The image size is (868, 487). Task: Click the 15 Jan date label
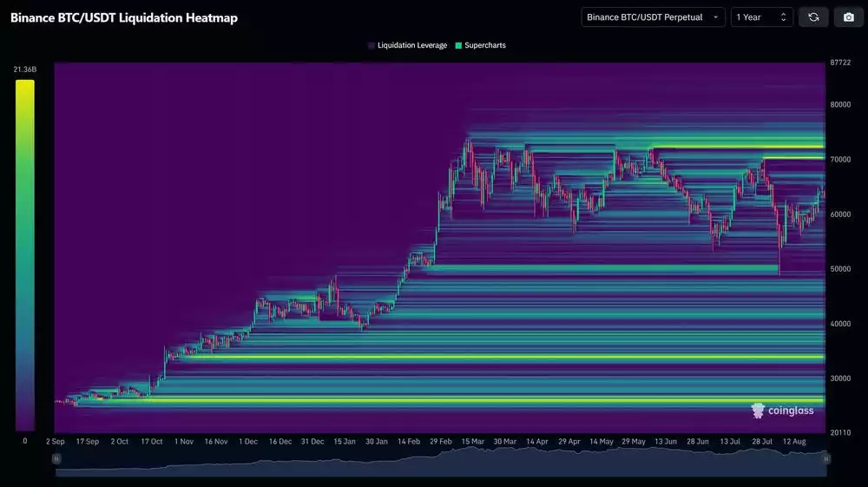click(x=345, y=442)
